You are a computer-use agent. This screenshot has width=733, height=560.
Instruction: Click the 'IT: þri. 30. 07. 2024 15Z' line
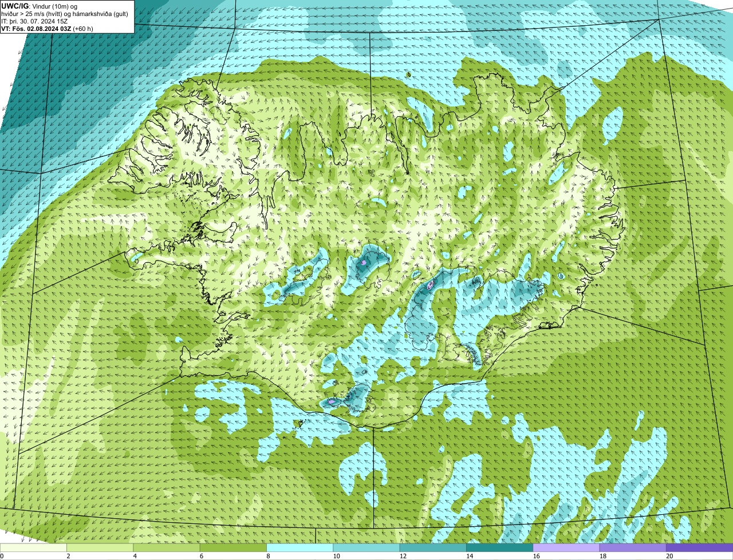[34, 21]
